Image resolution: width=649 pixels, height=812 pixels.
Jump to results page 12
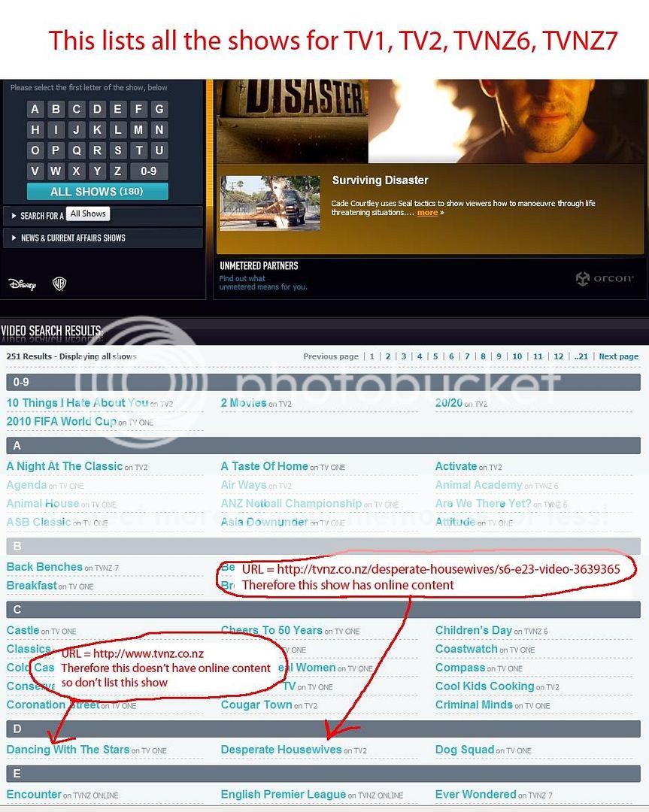[558, 356]
